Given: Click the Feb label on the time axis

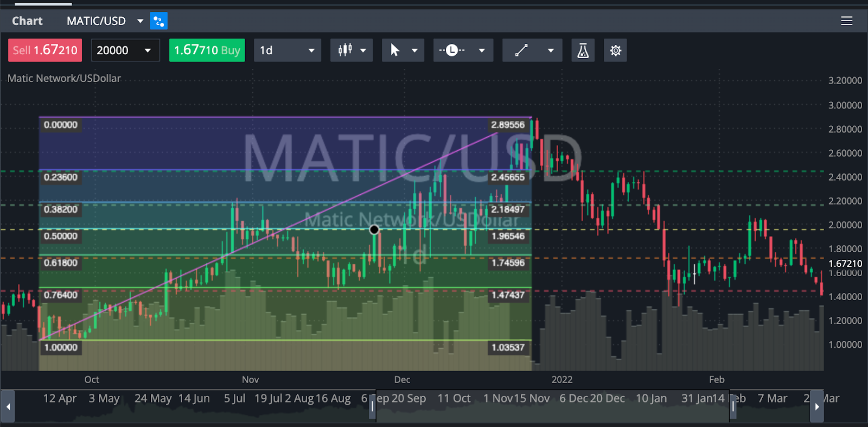Looking at the screenshot, I should [717, 380].
